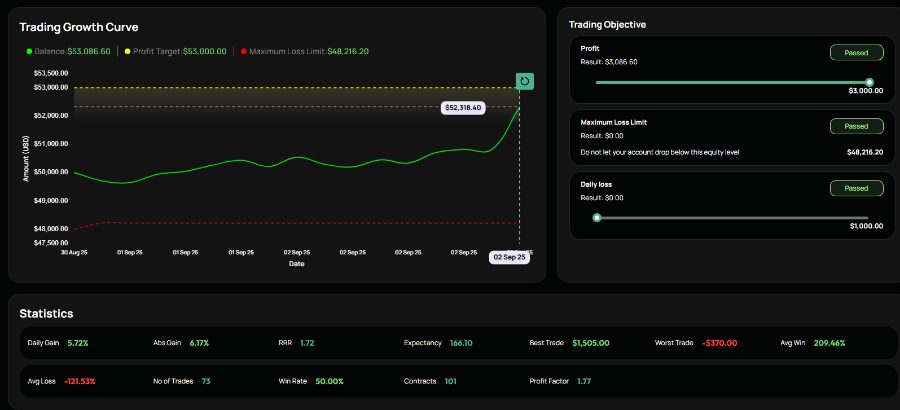The image size is (900, 410).
Task: Click the $1,000.00 daily loss limit amount
Action: [866, 226]
